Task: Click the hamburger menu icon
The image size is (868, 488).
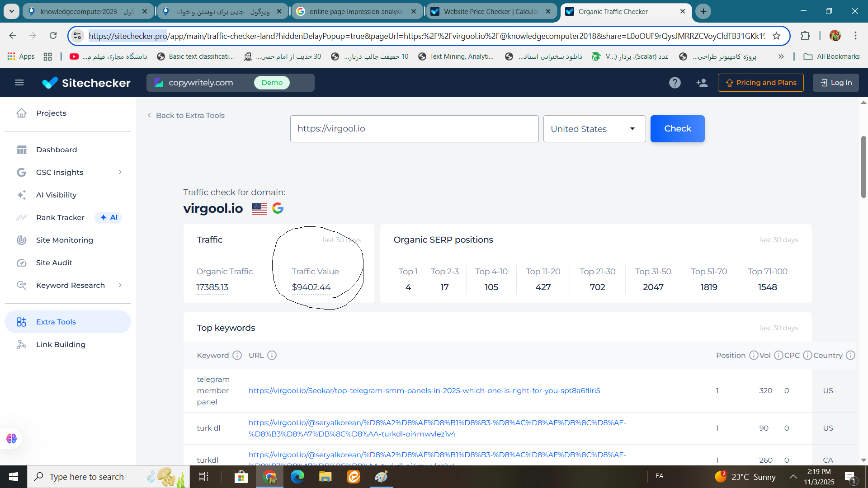Action: 19,83
